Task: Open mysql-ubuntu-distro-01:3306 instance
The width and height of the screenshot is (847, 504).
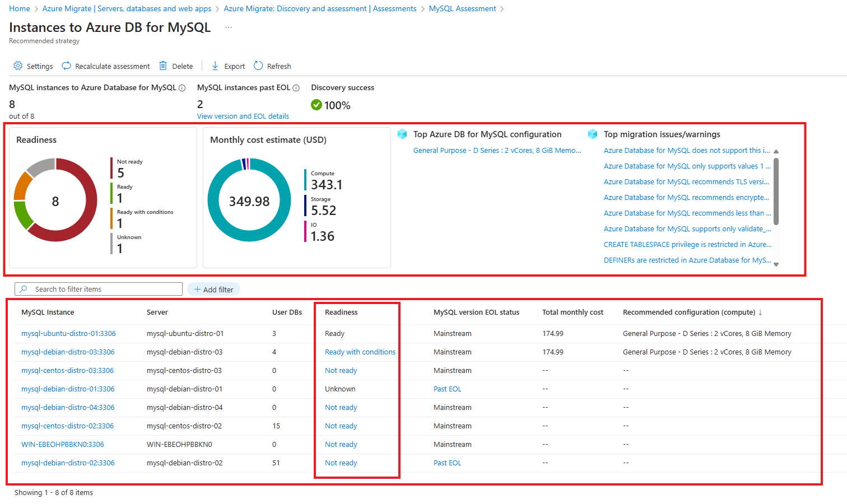Action: [x=68, y=334]
